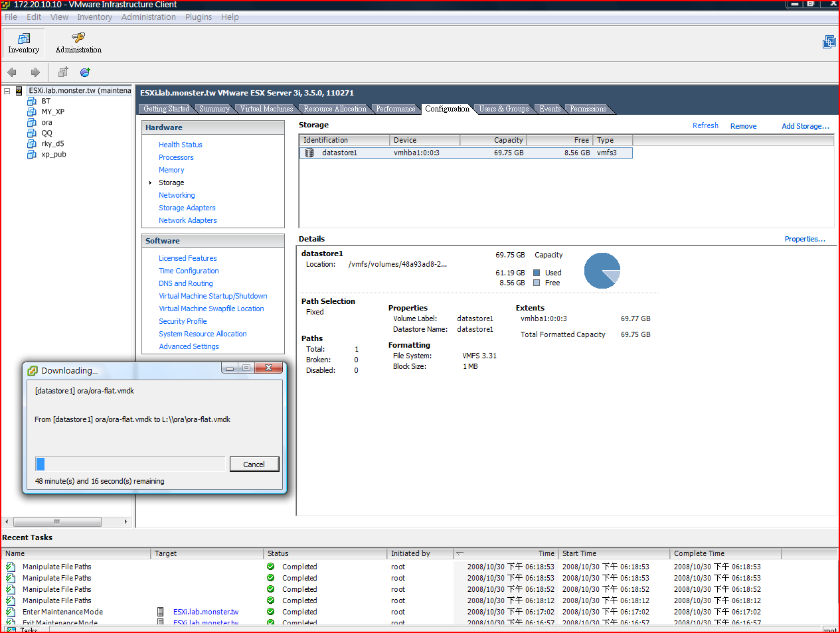Click the Enter Maintenance Mode task icon
Viewport: 840px width, 633px height.
11,612
